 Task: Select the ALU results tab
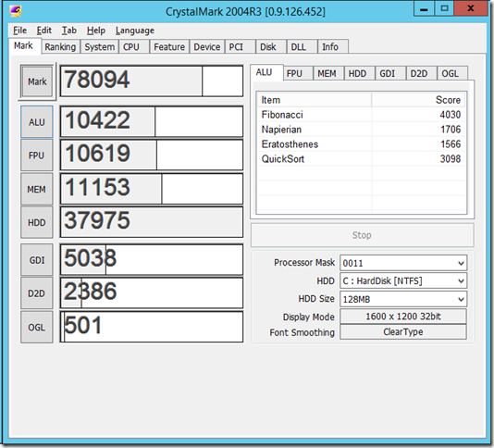tap(266, 72)
